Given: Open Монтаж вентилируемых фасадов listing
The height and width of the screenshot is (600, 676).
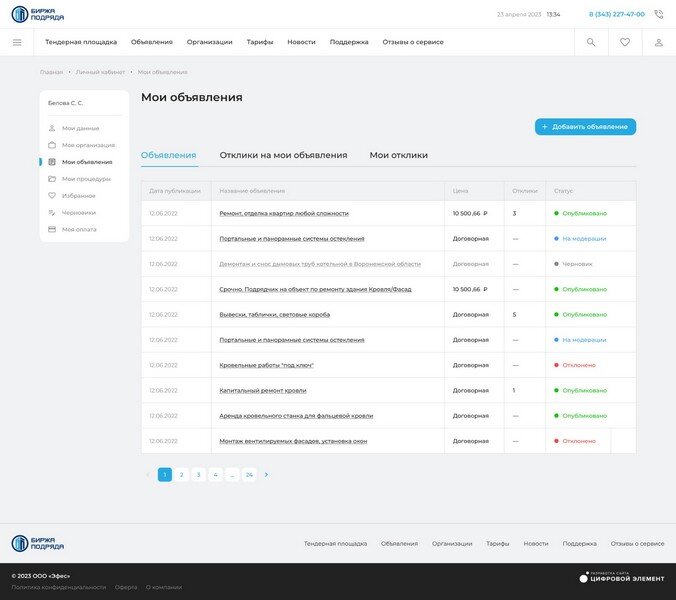Looking at the screenshot, I should tap(293, 441).
